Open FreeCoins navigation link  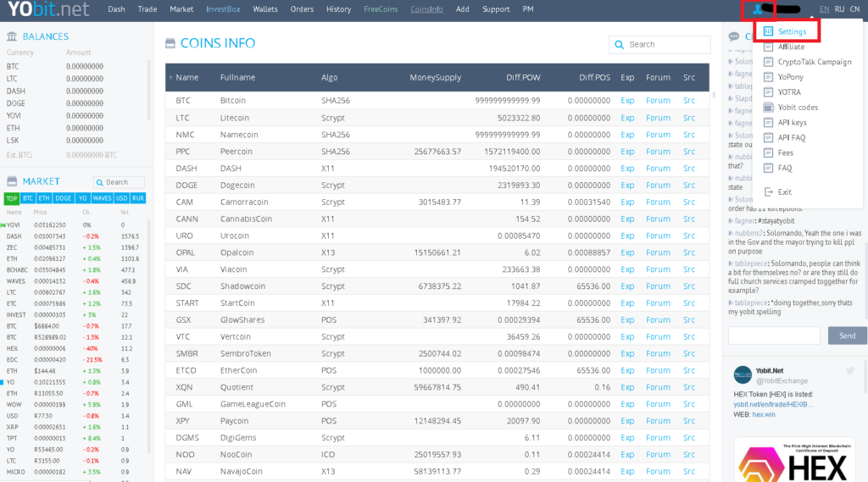(381, 9)
